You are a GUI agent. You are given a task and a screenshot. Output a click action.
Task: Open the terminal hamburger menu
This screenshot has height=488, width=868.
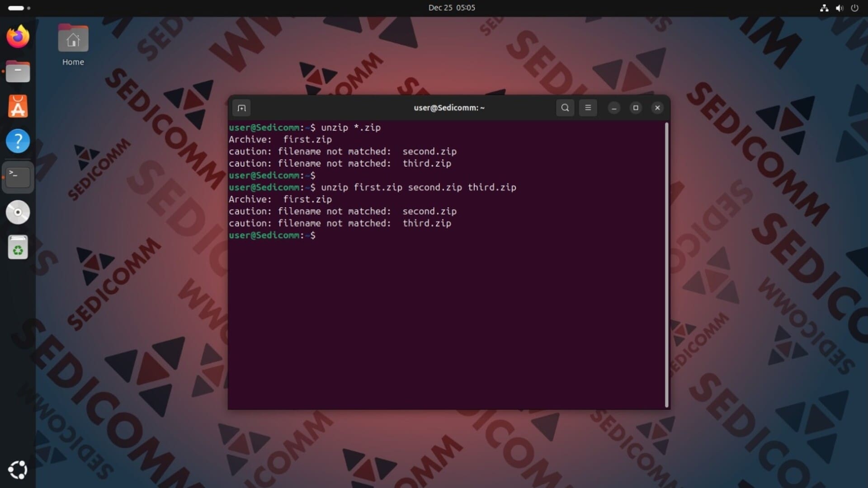[588, 108]
